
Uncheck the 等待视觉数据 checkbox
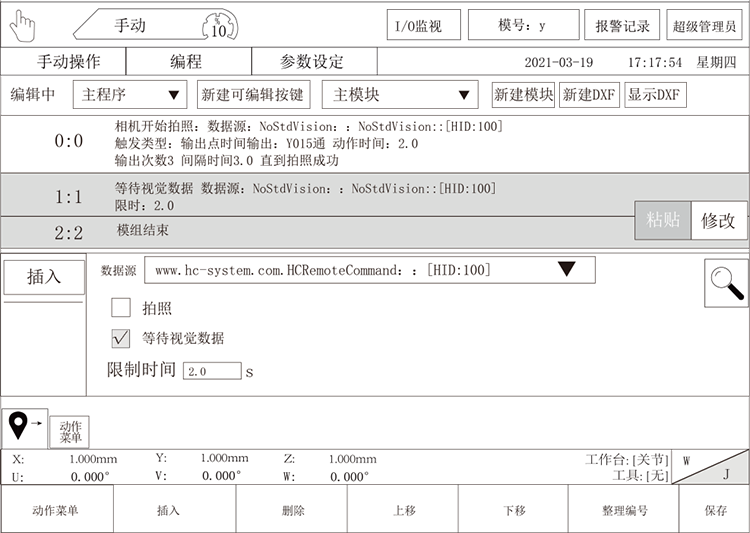[x=121, y=338]
